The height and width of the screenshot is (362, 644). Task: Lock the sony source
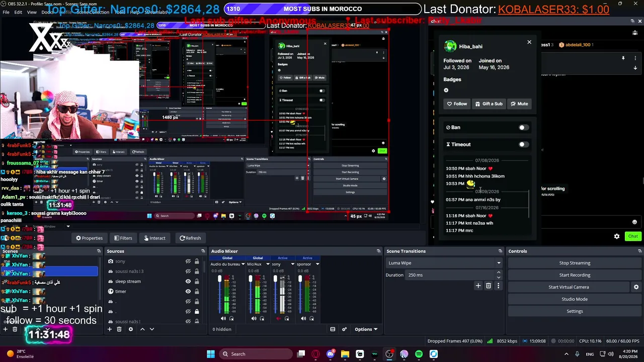197,261
